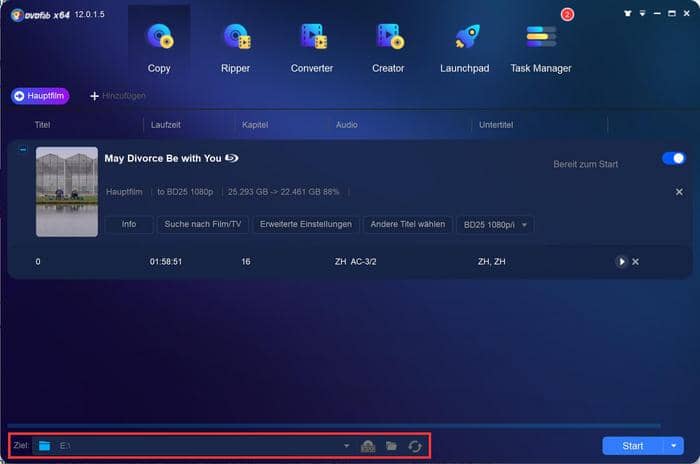This screenshot has width=700, height=464.
Task: Click the Audio column header
Action: click(347, 125)
